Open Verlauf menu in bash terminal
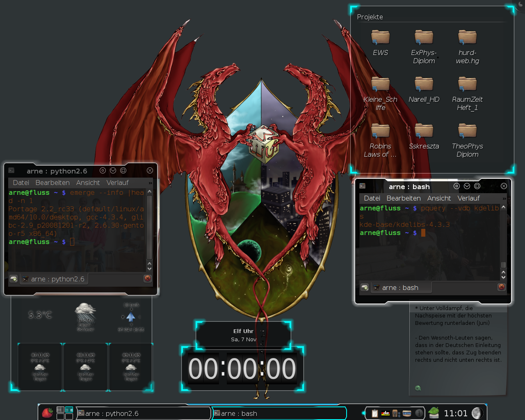 coord(468,198)
